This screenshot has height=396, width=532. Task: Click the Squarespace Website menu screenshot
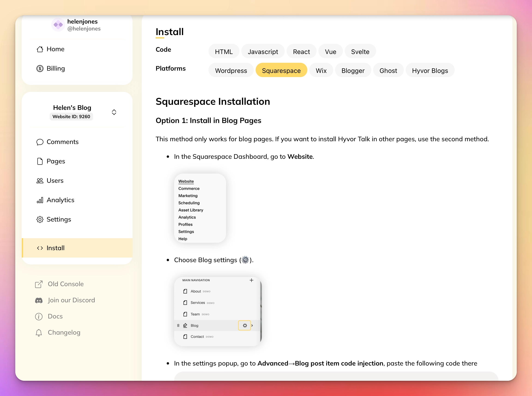(200, 208)
